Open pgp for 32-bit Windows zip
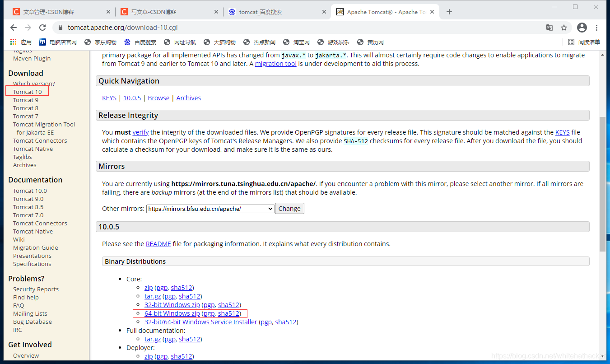Screen dimensions: 610x364 (209, 305)
